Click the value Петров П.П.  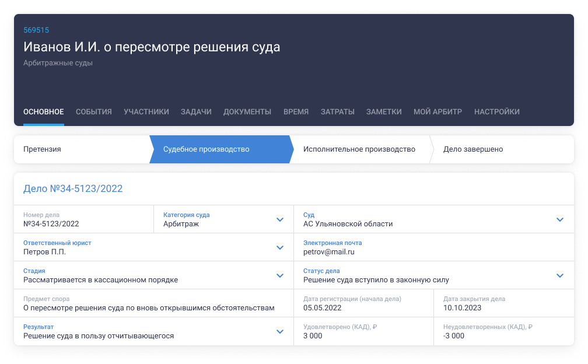[x=44, y=252]
